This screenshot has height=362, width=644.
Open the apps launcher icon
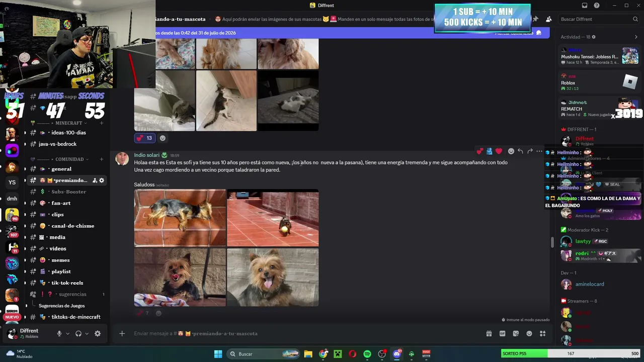coord(542,333)
